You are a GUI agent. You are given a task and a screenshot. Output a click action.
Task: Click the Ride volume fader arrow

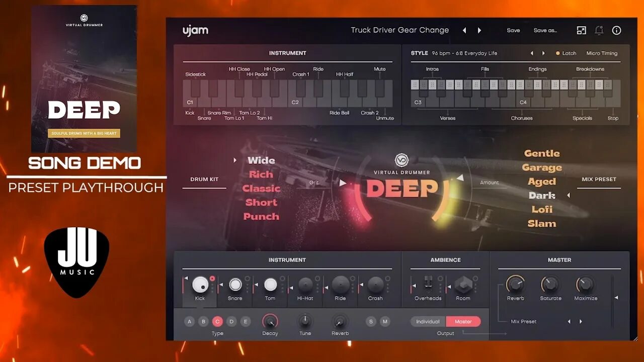[326, 288]
